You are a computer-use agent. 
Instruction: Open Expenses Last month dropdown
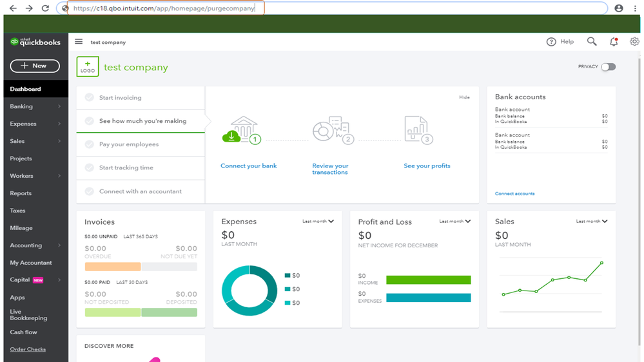(x=318, y=222)
